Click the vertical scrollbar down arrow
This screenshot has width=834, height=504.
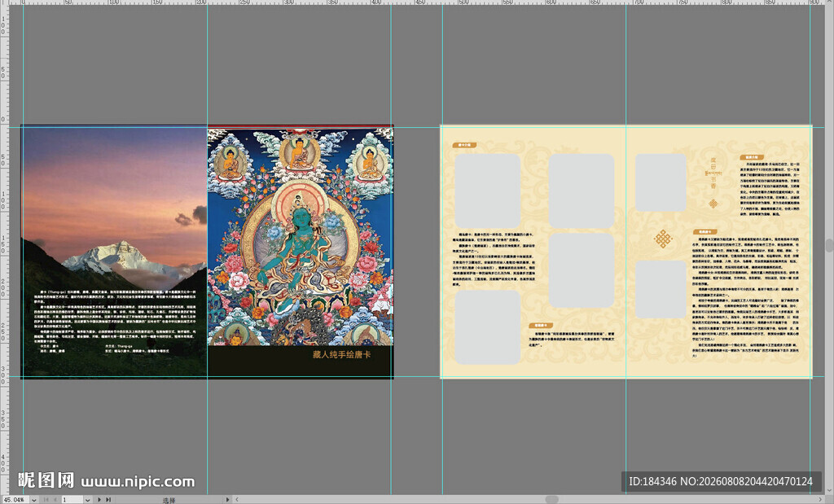829,492
